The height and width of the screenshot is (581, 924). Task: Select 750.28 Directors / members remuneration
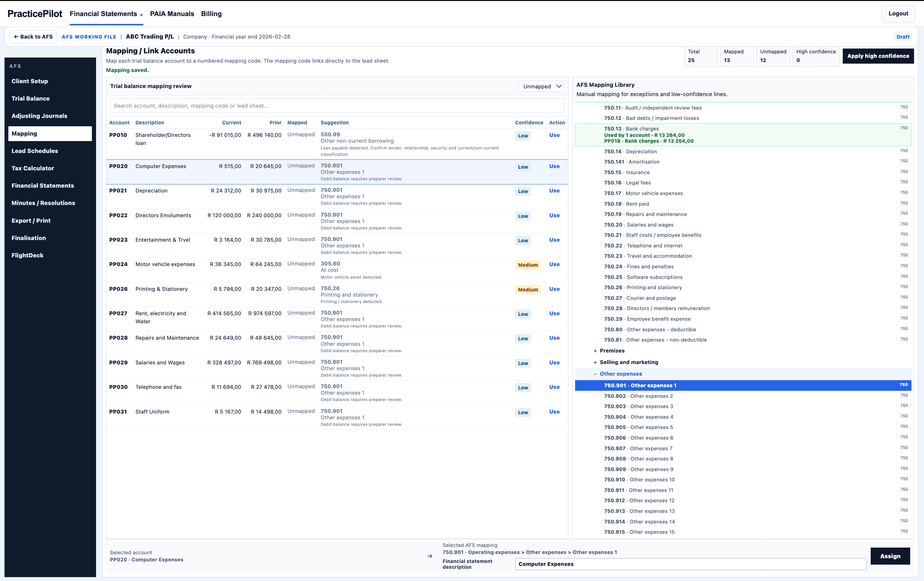click(x=743, y=308)
